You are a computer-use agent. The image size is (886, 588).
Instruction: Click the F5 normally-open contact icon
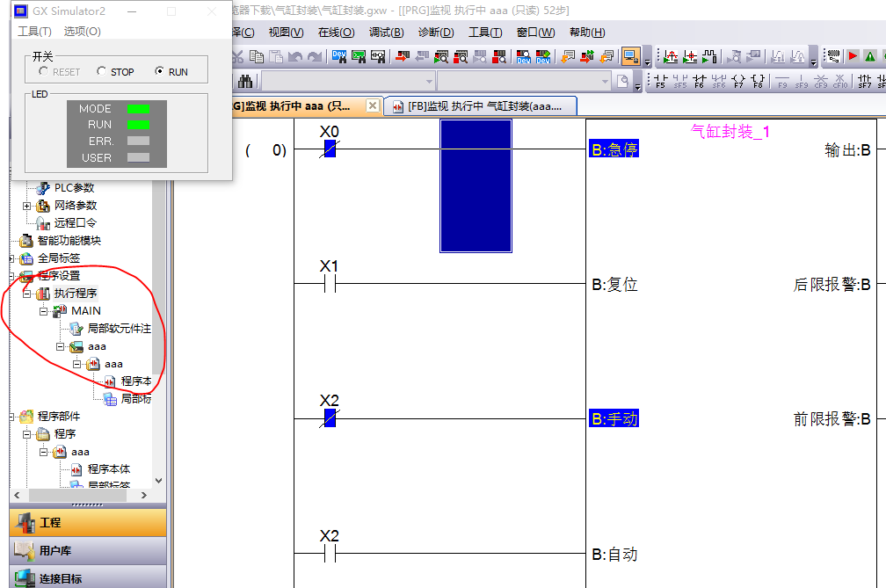pos(659,82)
